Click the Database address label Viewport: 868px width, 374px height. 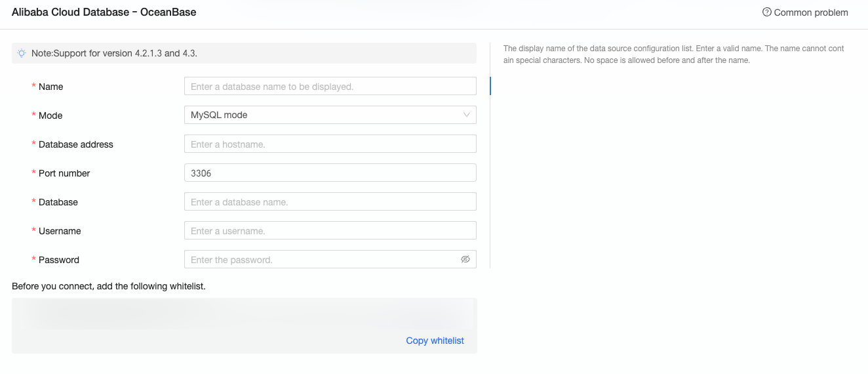76,144
